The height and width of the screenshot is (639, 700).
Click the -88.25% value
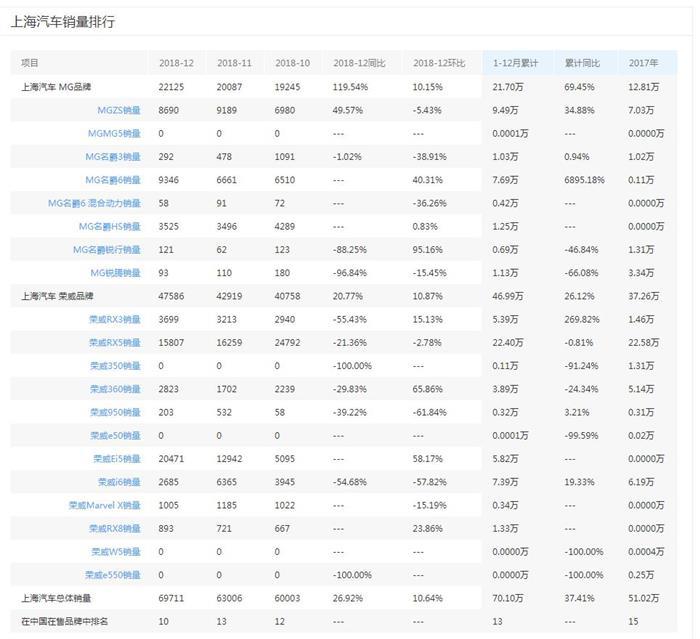pos(350,250)
